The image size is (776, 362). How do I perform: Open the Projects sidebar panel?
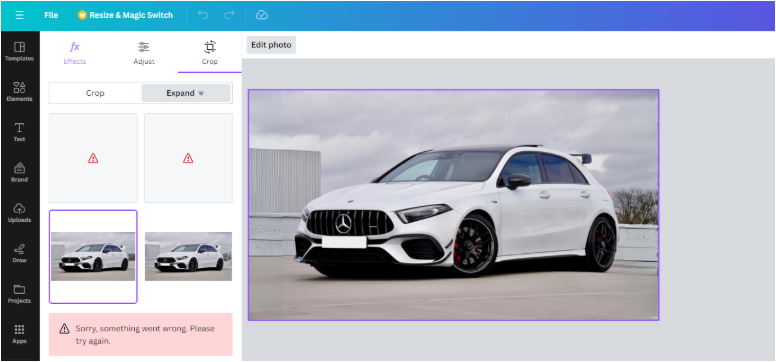[x=19, y=294]
